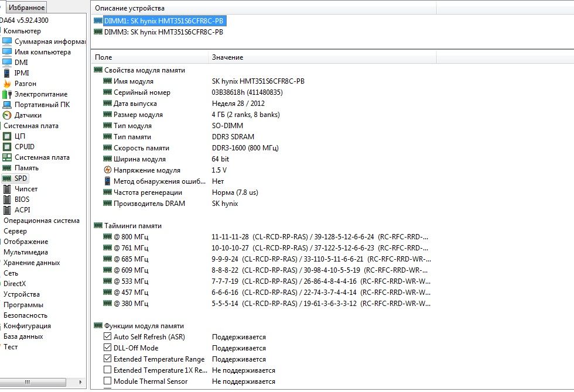Toggle Extended Temperature 1X Refresh checkbox

click(x=107, y=370)
